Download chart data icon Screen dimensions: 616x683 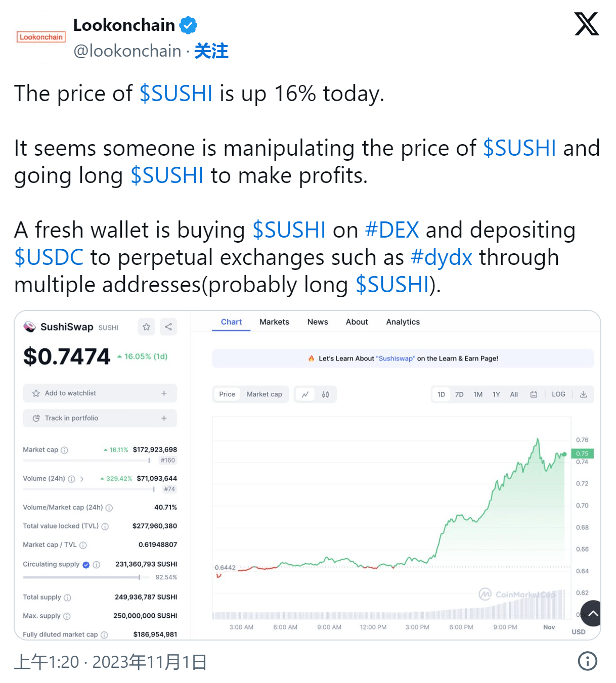583,394
